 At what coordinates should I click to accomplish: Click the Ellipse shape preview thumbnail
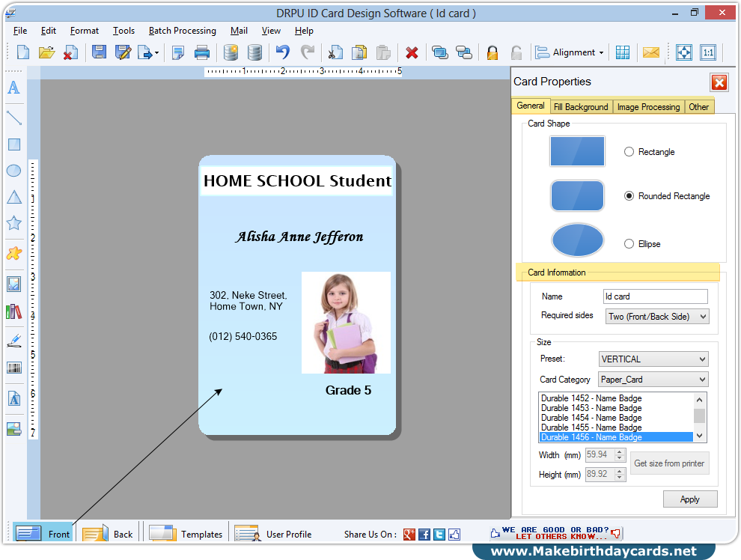[577, 240]
